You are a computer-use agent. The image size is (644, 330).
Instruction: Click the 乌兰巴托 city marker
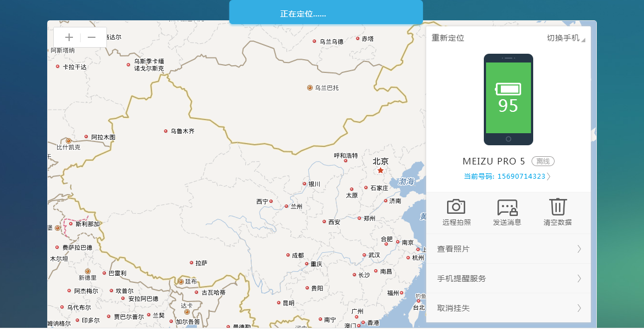(x=310, y=87)
